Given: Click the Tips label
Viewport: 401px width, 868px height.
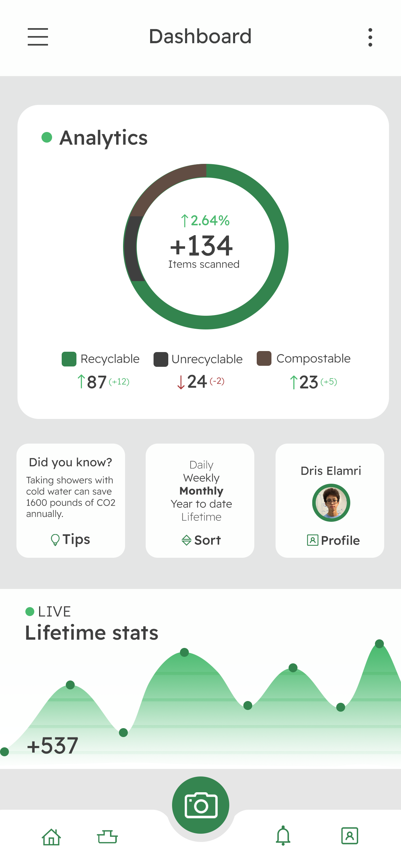Looking at the screenshot, I should (x=76, y=539).
